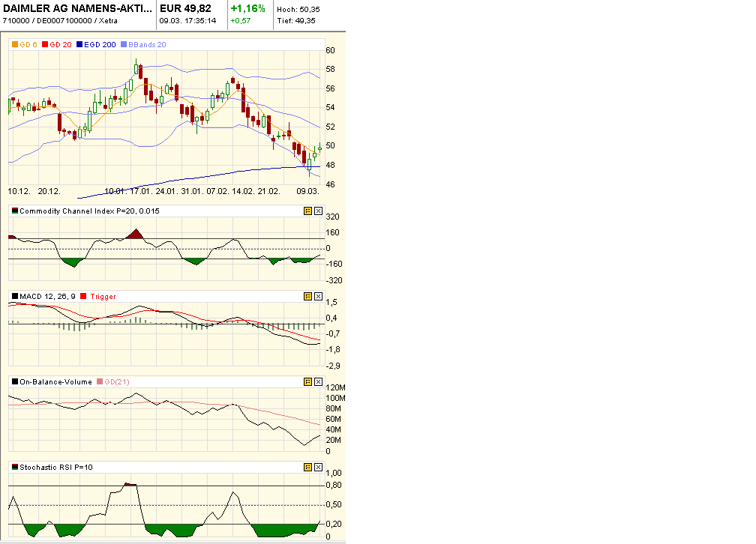Click the 46 price axis label
The image size is (756, 544).
click(x=330, y=184)
